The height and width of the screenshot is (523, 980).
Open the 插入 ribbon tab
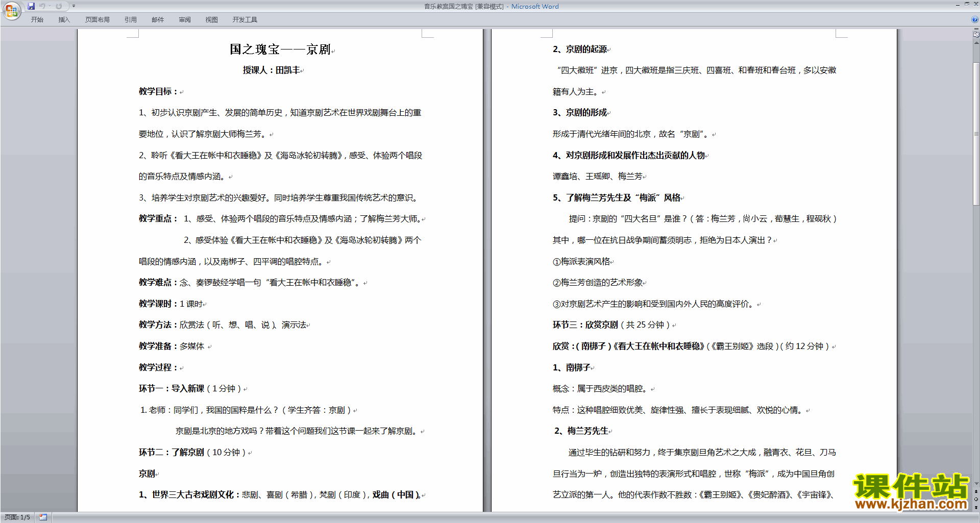click(64, 19)
